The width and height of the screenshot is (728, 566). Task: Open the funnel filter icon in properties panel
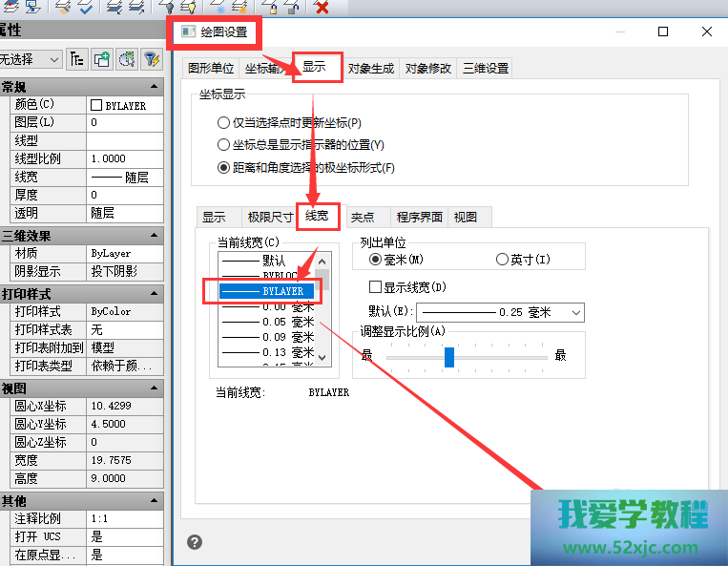[151, 59]
